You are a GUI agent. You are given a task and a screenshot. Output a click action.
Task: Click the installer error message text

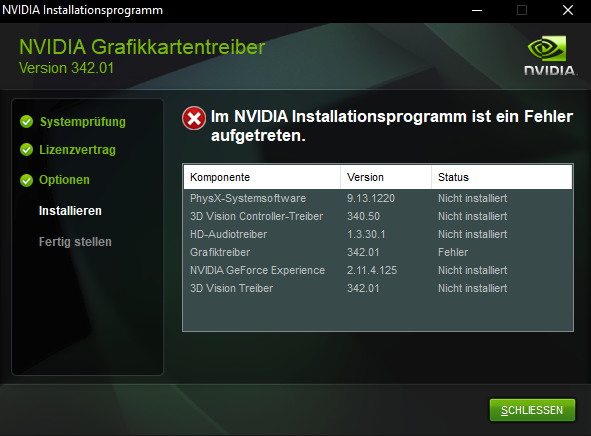tap(392, 126)
